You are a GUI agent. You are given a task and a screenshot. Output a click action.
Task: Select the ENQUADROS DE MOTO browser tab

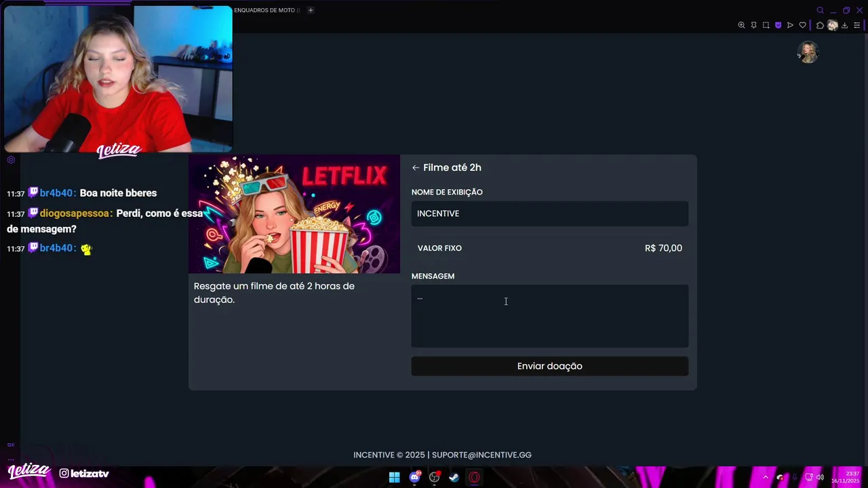267,10
